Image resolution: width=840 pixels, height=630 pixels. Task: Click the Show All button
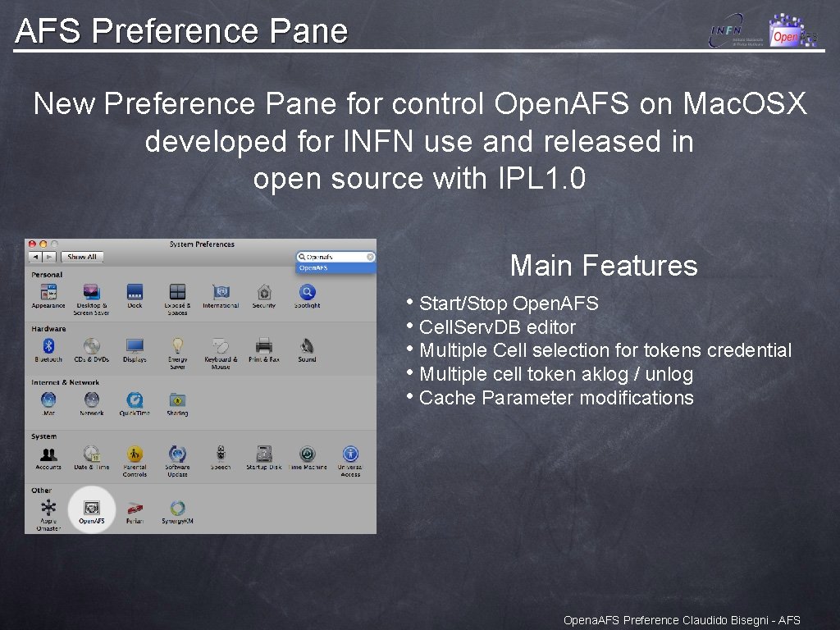point(82,257)
